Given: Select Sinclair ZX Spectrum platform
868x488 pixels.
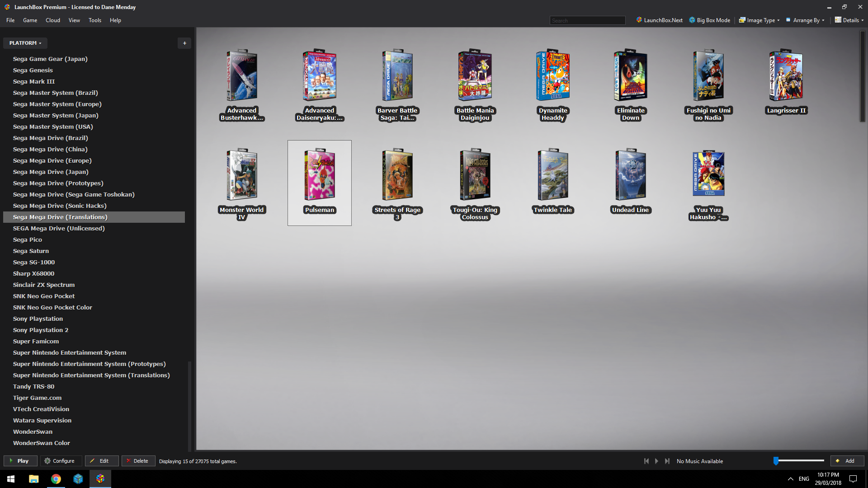Looking at the screenshot, I should click(x=44, y=285).
